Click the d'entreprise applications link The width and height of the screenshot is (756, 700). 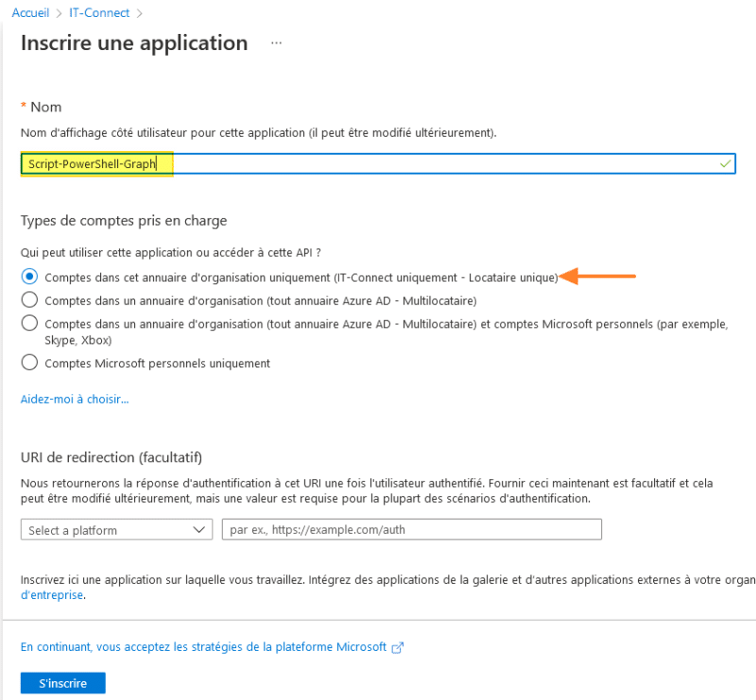[52, 595]
